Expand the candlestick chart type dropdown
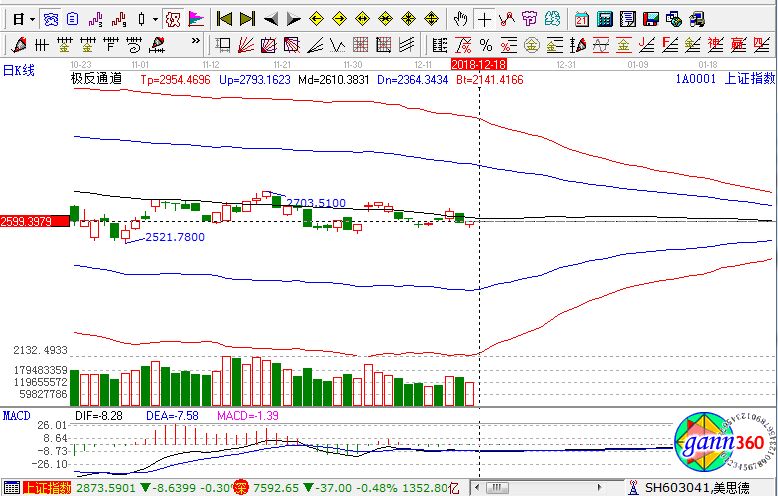The height and width of the screenshot is (496, 778). pyautogui.click(x=153, y=19)
